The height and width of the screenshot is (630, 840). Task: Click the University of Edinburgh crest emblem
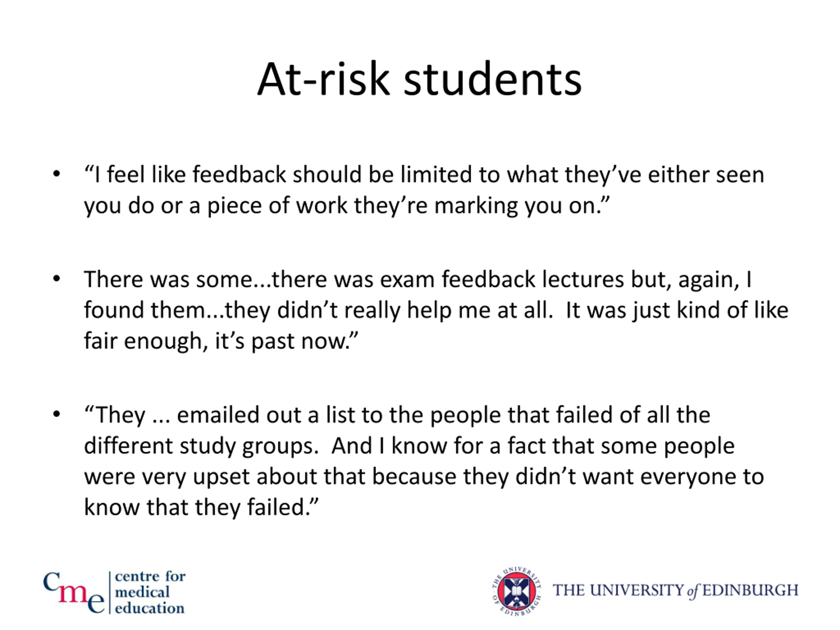click(516, 592)
